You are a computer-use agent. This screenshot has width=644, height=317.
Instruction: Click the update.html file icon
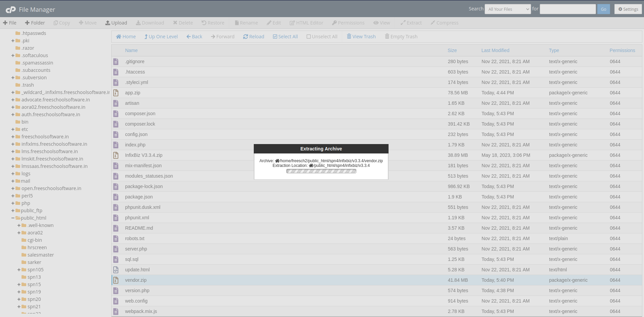[116, 270]
